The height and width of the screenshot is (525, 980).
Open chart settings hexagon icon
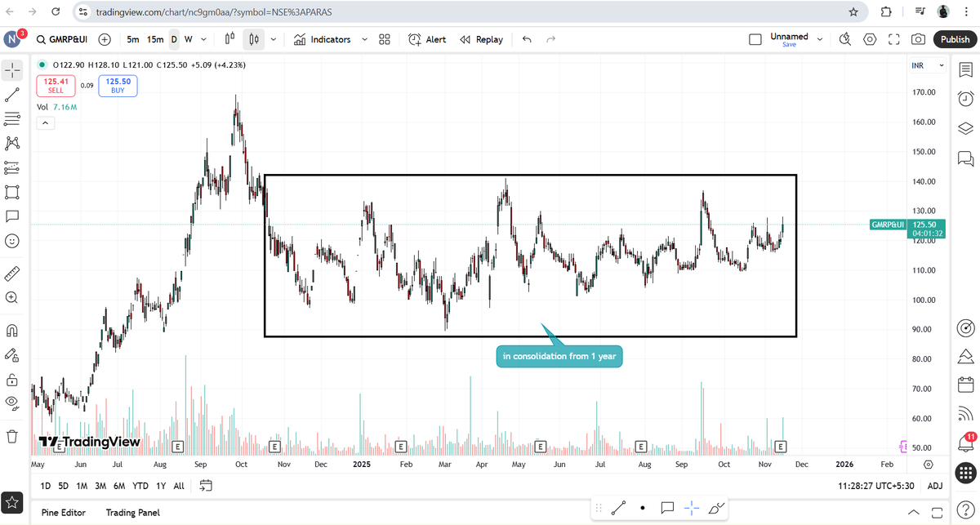point(870,39)
